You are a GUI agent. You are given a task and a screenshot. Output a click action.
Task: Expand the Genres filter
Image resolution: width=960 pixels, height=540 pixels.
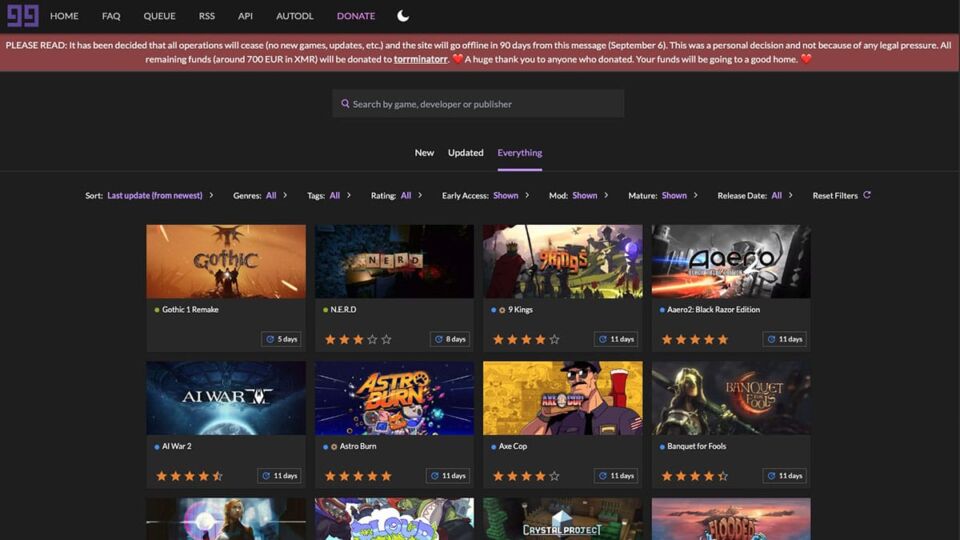260,195
